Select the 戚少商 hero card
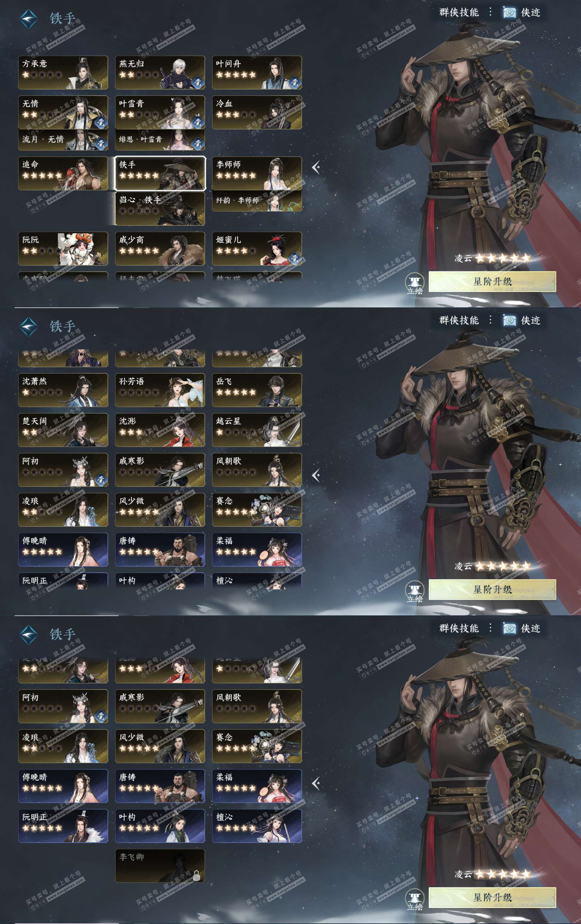Image resolution: width=581 pixels, height=924 pixels. pyautogui.click(x=160, y=249)
